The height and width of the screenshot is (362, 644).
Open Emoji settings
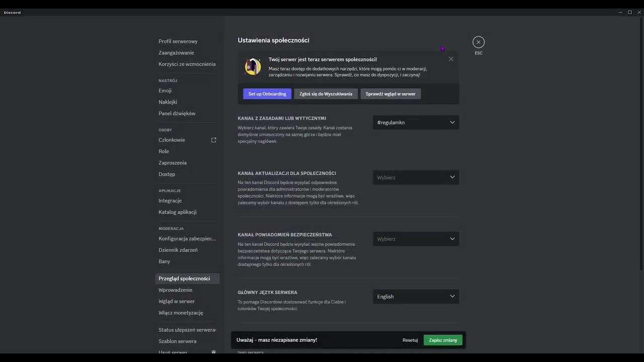point(187,90)
